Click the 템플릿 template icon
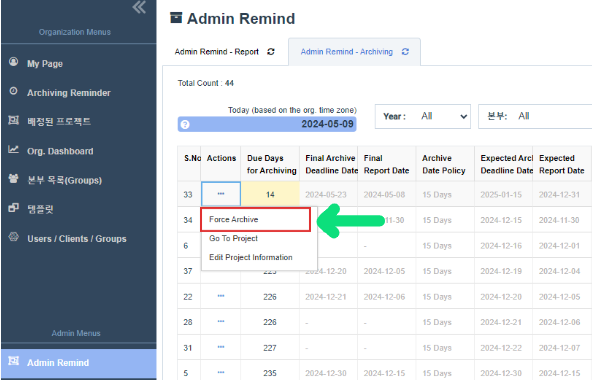 point(14,207)
